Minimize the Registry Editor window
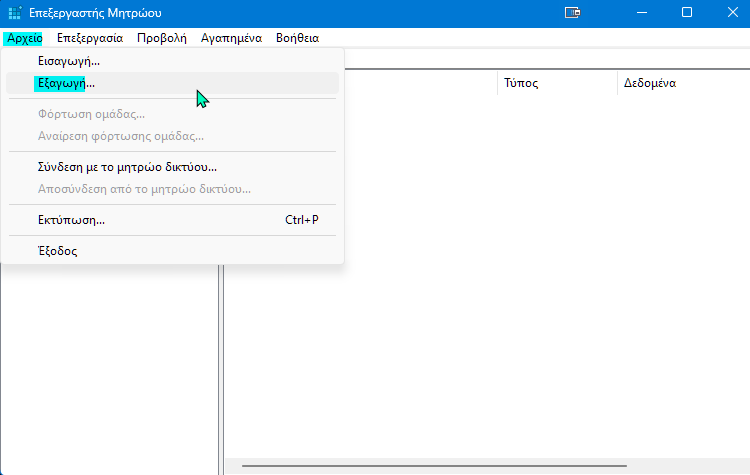The height and width of the screenshot is (475, 750). 643,13
